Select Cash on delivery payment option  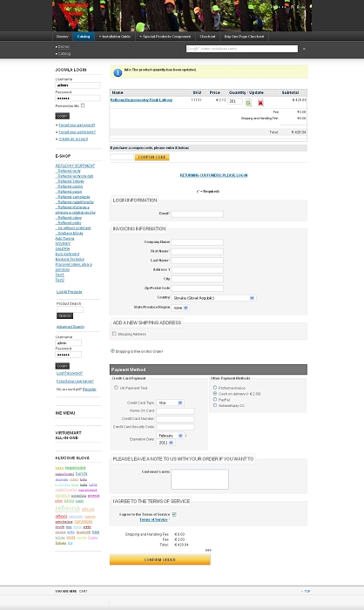[215, 394]
